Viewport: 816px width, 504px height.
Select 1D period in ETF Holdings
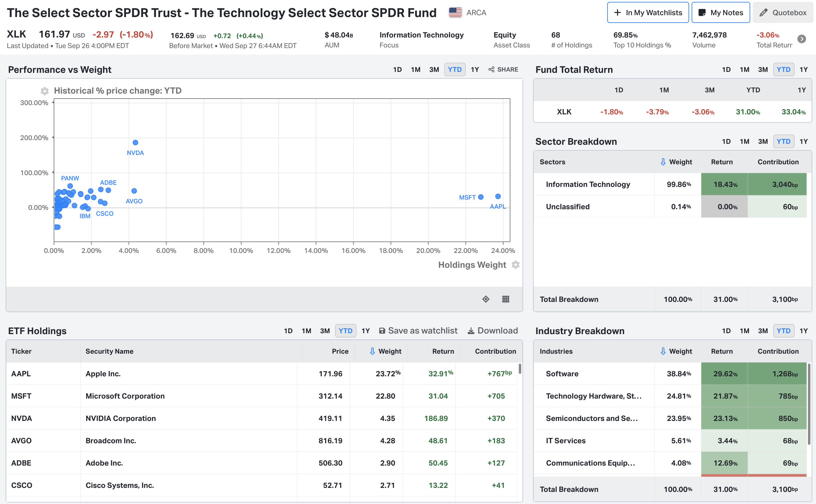[x=288, y=331]
